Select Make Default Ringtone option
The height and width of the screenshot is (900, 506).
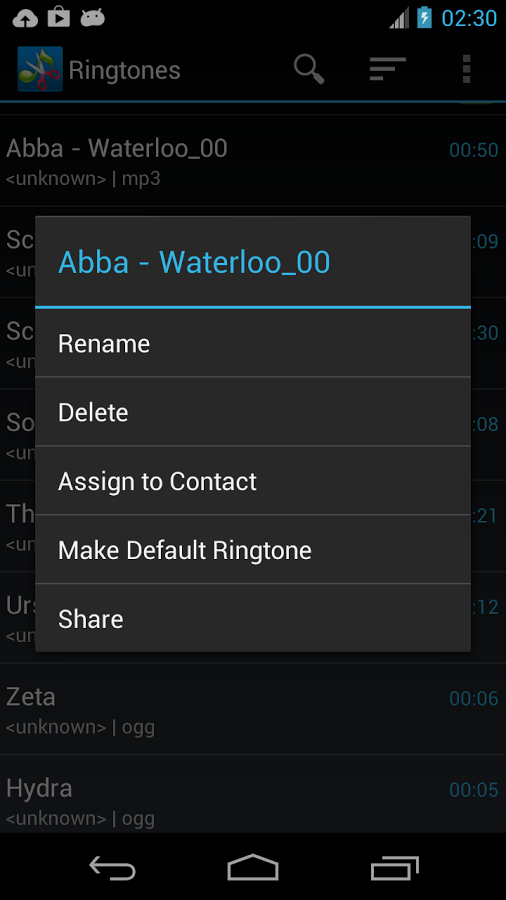click(x=253, y=550)
